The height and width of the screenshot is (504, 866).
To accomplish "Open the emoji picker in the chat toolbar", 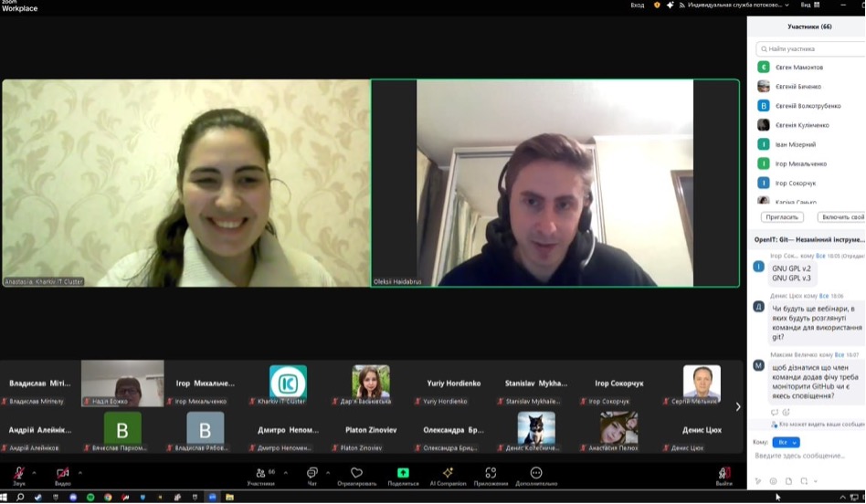I will (x=773, y=481).
